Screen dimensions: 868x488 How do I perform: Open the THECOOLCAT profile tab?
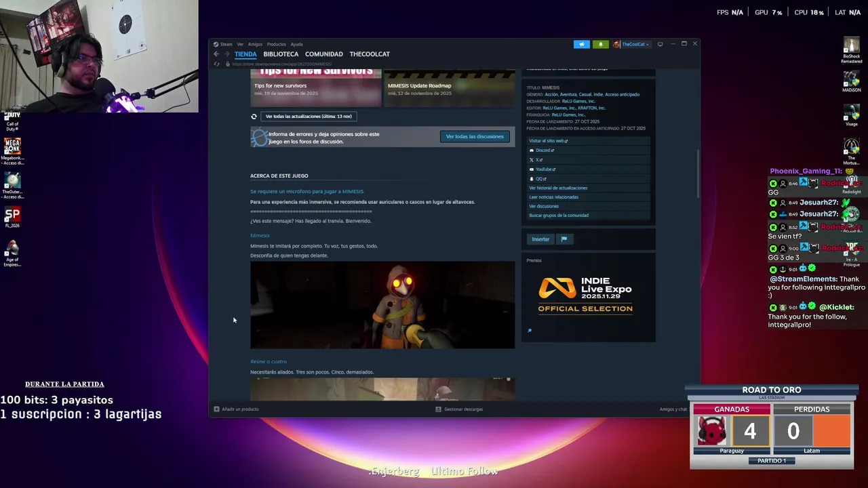tap(370, 54)
